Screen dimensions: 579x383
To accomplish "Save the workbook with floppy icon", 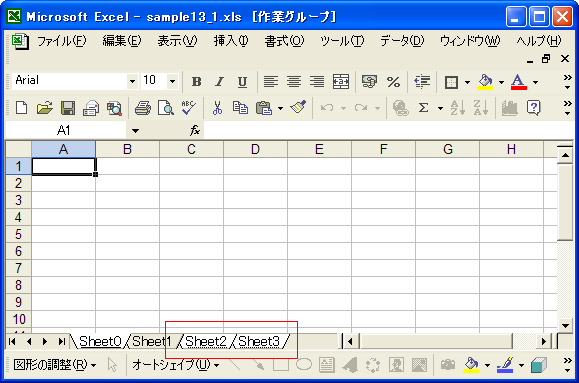I will (68, 108).
